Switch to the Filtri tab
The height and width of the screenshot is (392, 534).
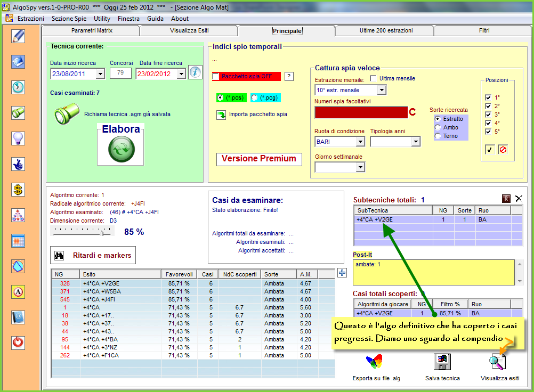(483, 31)
